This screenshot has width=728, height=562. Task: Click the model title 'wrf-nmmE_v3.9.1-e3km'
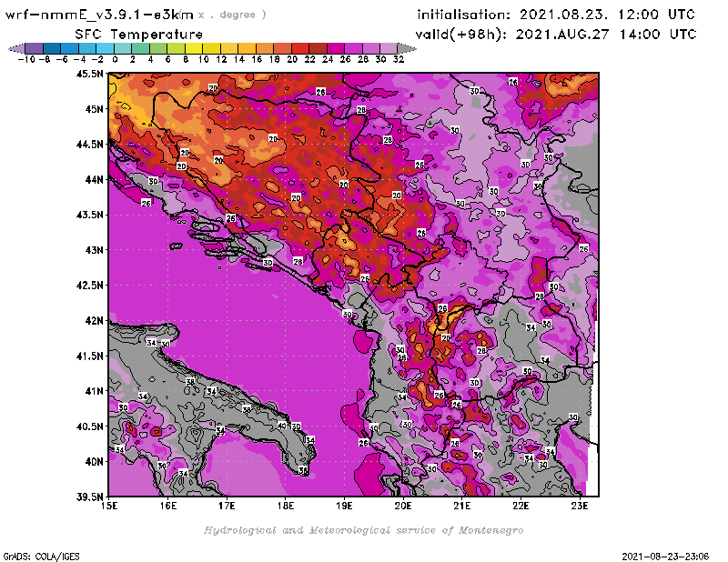[x=99, y=15]
